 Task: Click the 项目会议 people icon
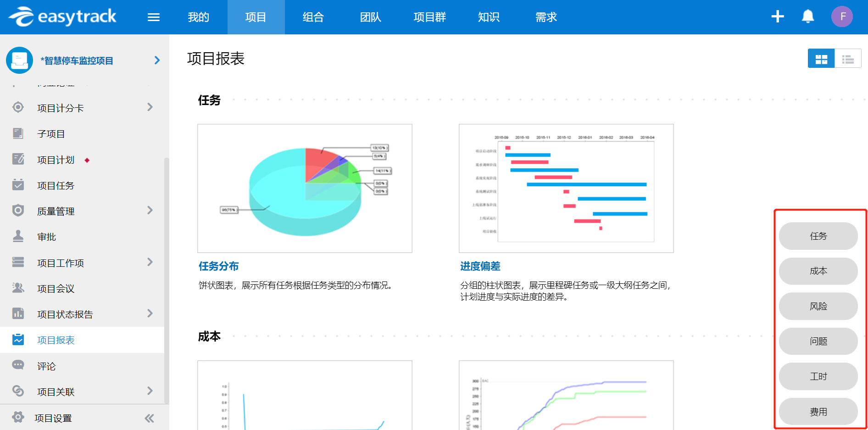pyautogui.click(x=18, y=288)
